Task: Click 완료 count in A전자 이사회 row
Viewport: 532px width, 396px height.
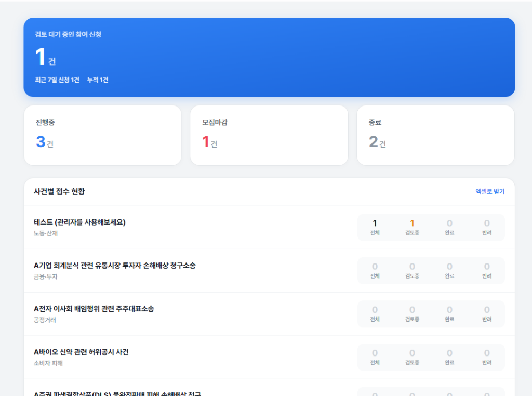Action: click(x=449, y=313)
